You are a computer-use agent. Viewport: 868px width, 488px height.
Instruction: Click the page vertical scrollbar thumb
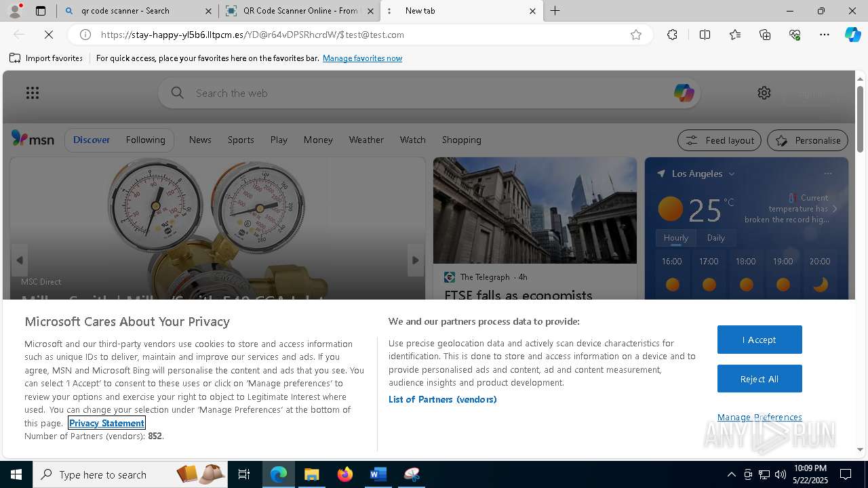[860, 119]
